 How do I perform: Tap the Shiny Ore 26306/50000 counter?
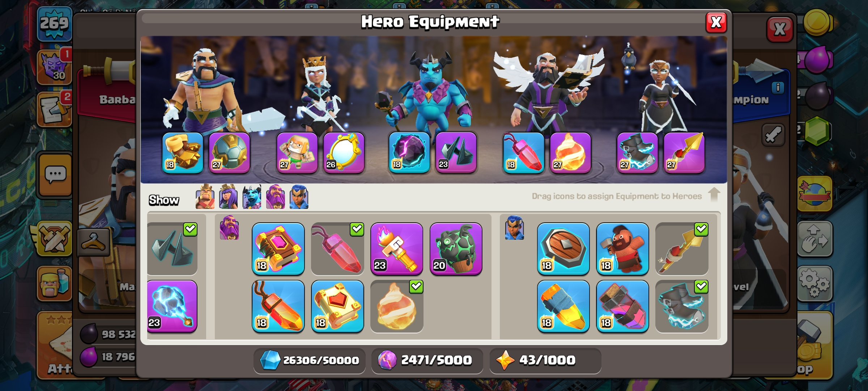point(310,360)
